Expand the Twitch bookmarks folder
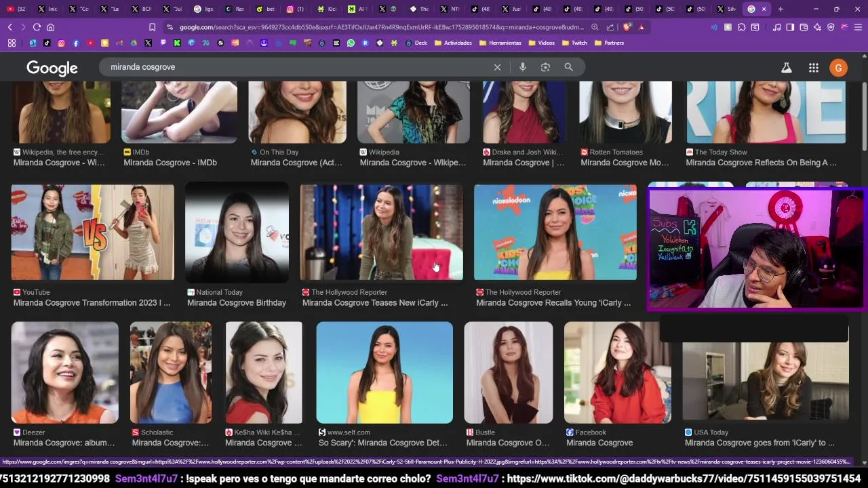The width and height of the screenshot is (868, 488). coord(574,43)
